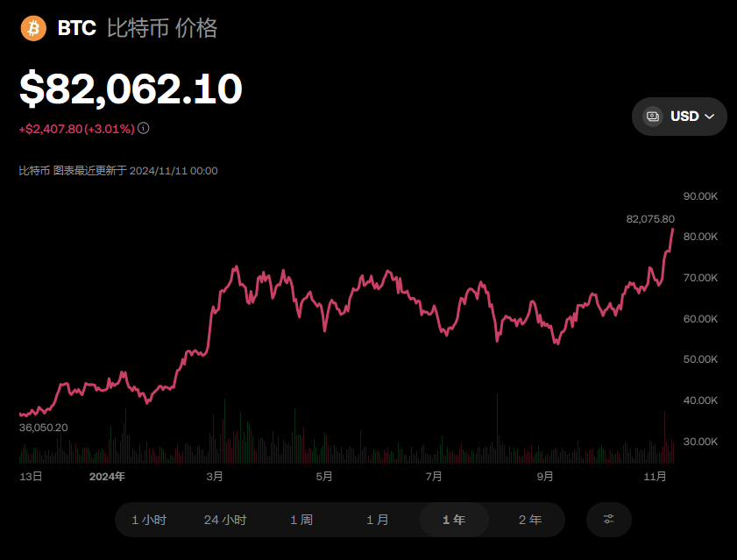Open chart settings slider icon

(608, 520)
